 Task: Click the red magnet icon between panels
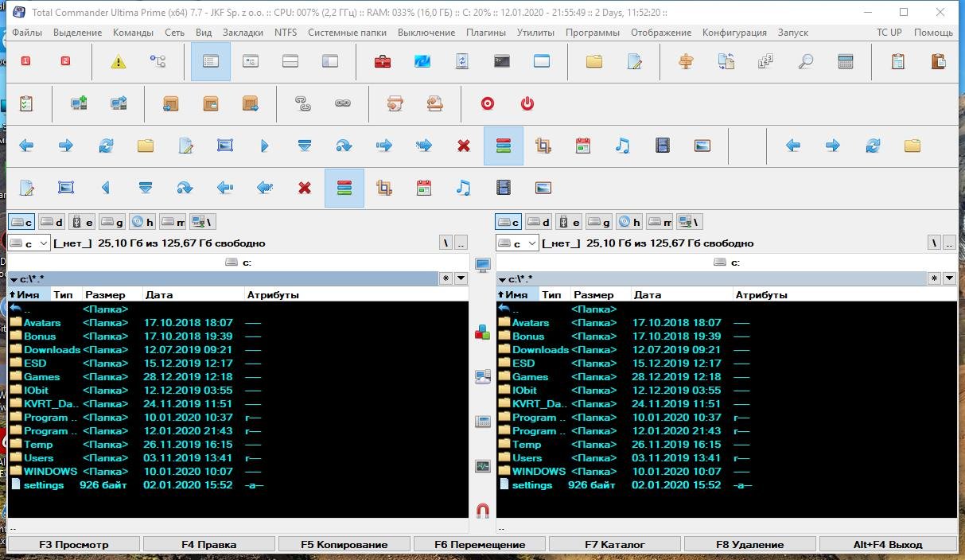click(482, 511)
